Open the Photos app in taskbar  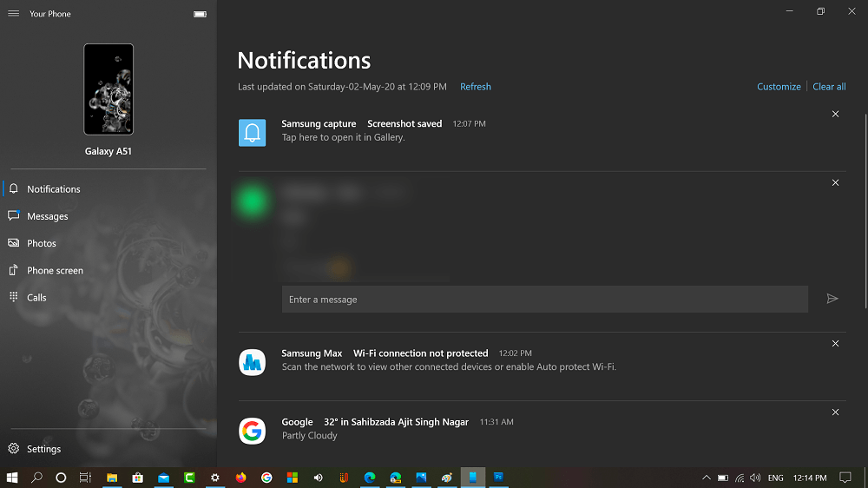421,478
